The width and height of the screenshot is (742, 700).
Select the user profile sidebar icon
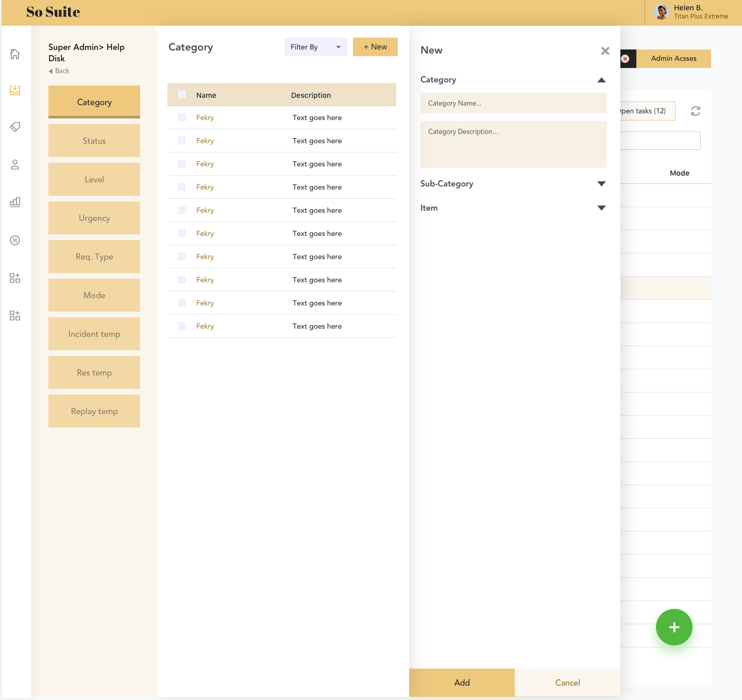pyautogui.click(x=15, y=165)
